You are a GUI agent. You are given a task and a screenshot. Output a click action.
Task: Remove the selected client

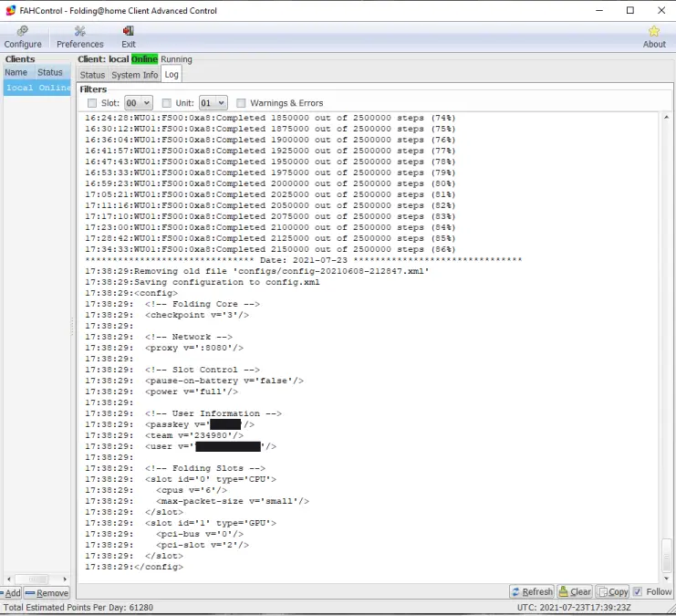click(47, 592)
